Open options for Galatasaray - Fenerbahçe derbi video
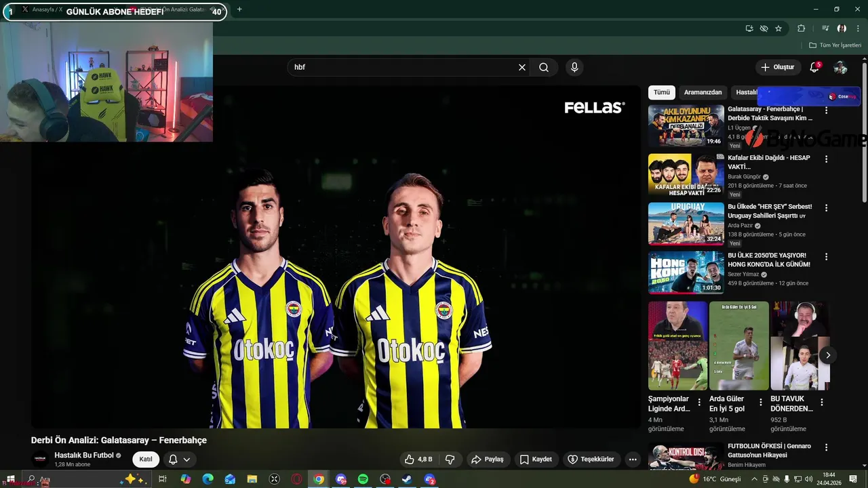This screenshot has width=868, height=488. click(826, 110)
